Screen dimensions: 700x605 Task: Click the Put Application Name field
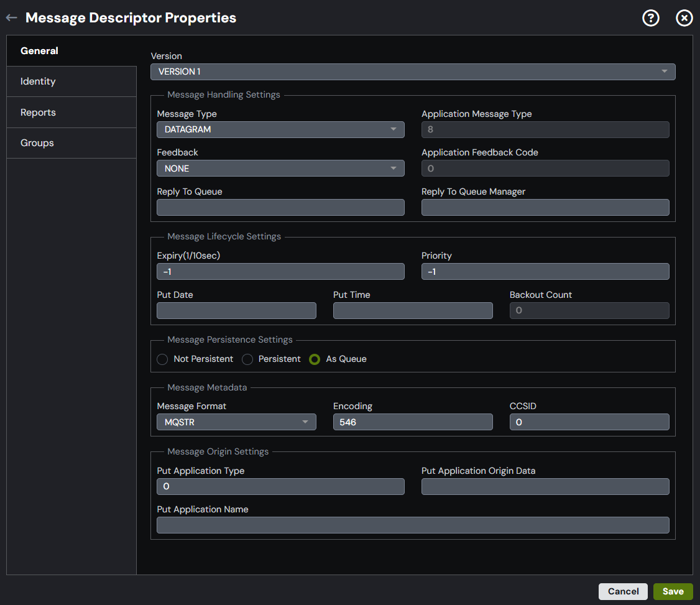[x=413, y=525]
